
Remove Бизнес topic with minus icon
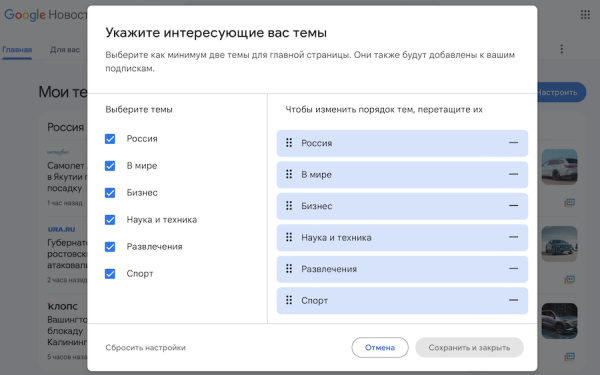tap(513, 205)
